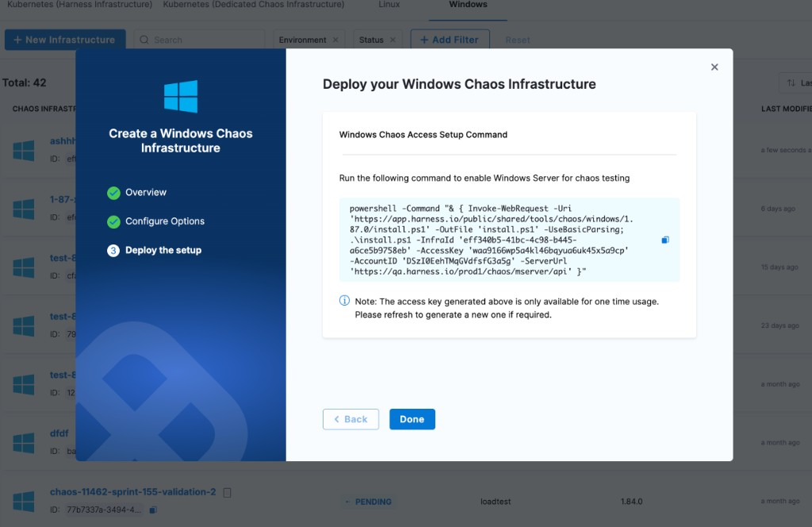Click the Windows icon of the dfdf row

[23, 443]
